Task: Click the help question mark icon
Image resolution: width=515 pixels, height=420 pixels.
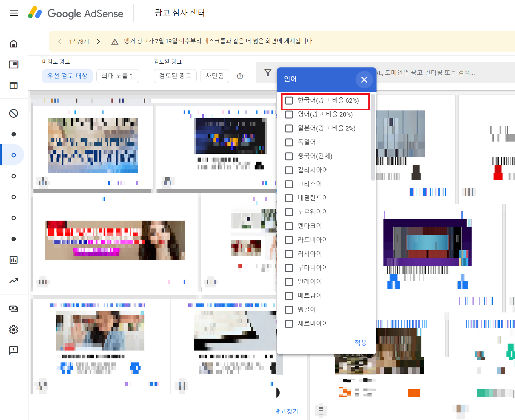Action: [240, 76]
